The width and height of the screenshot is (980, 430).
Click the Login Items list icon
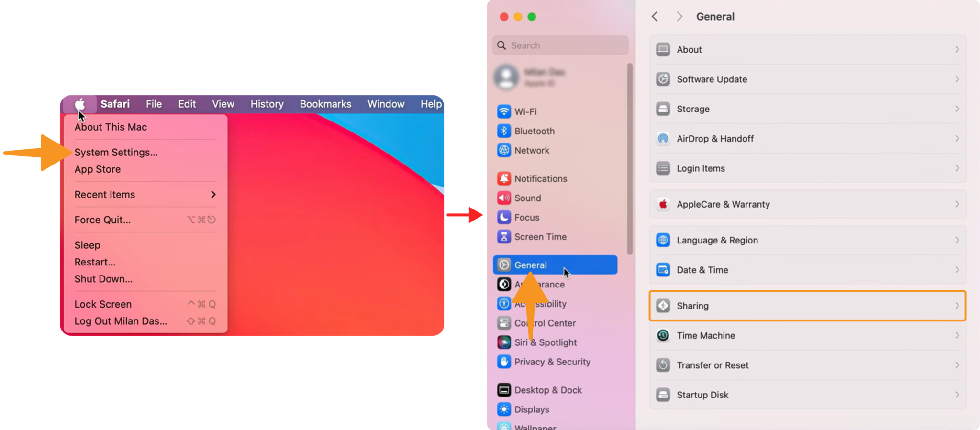pyautogui.click(x=663, y=168)
